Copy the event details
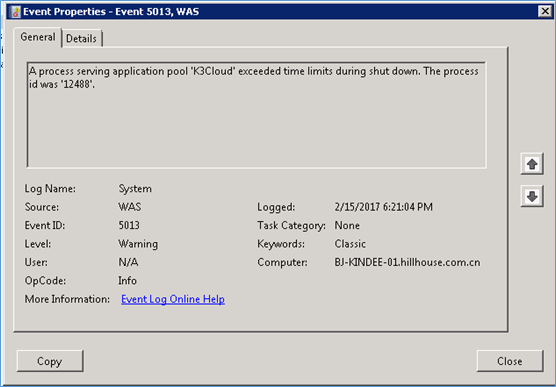This screenshot has height=387, width=556. tap(50, 361)
